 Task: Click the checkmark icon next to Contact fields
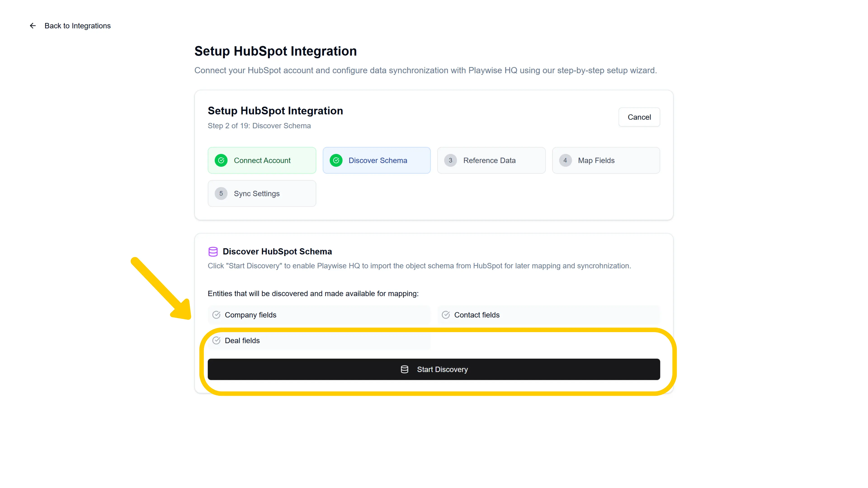(446, 315)
